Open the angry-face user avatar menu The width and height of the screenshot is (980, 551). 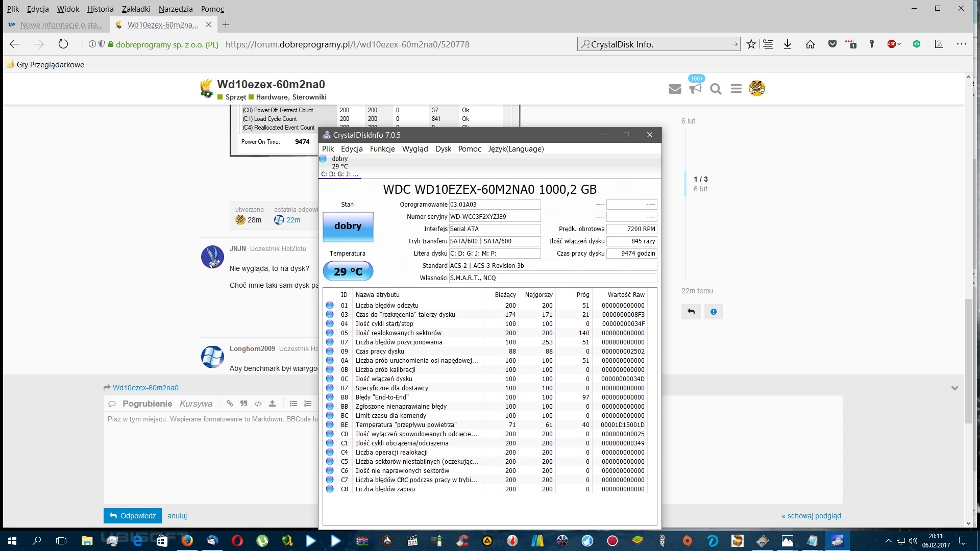(x=757, y=88)
